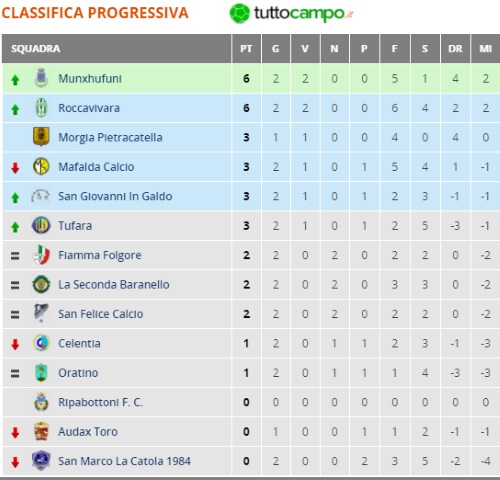
Task: Sort table by DR column header
Action: (455, 49)
